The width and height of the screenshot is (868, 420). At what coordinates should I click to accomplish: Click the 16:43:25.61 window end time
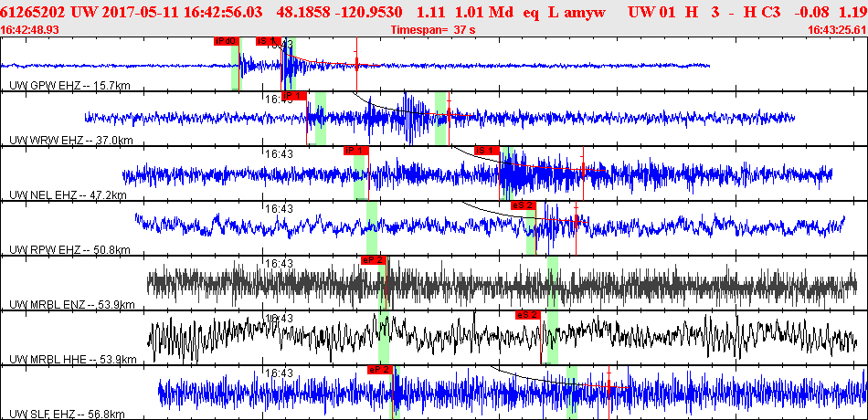click(837, 30)
